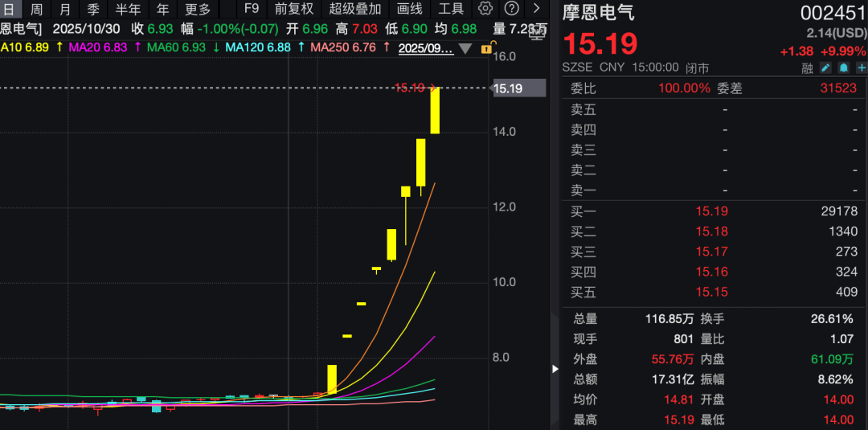
Task: Click the 超级叠加 overlay button
Action: 355,9
